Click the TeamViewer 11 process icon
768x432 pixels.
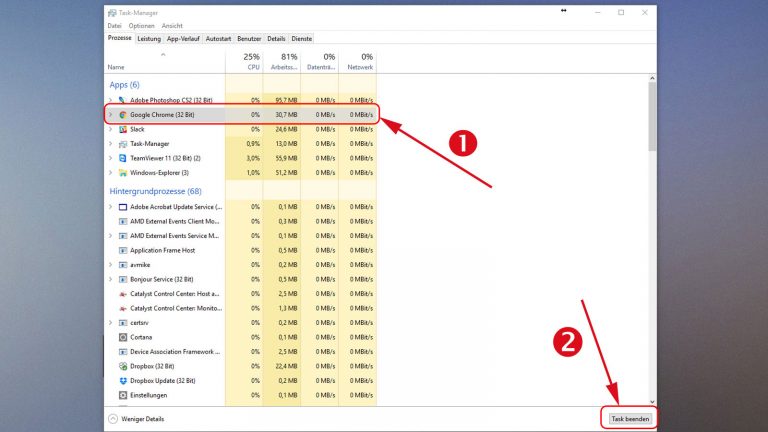122,158
